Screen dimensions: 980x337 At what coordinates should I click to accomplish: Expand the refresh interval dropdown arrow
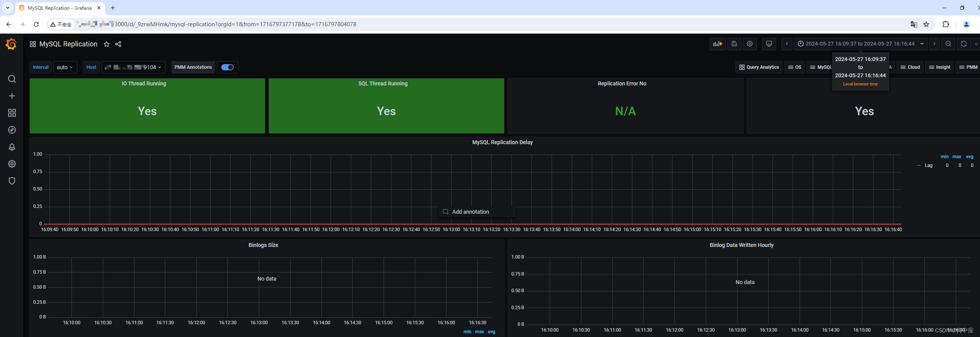976,44
